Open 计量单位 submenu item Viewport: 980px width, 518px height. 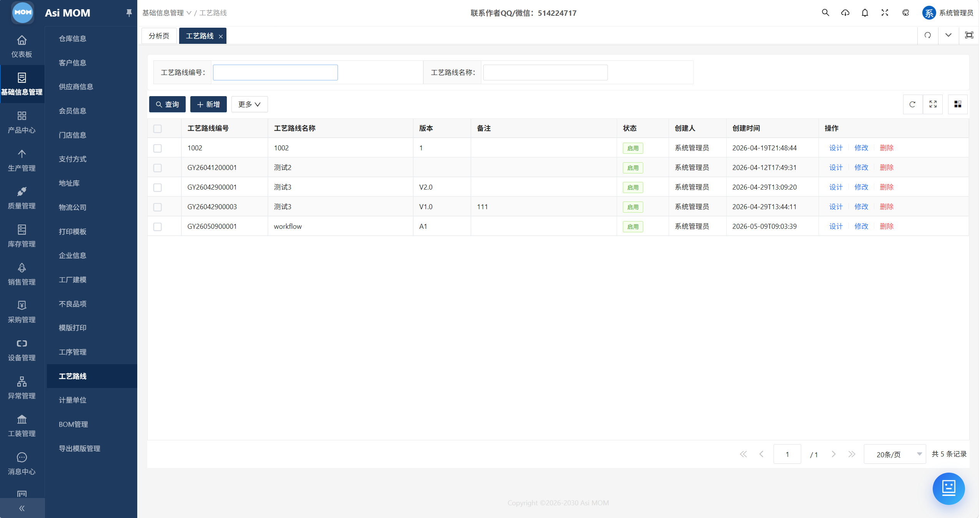coord(72,400)
